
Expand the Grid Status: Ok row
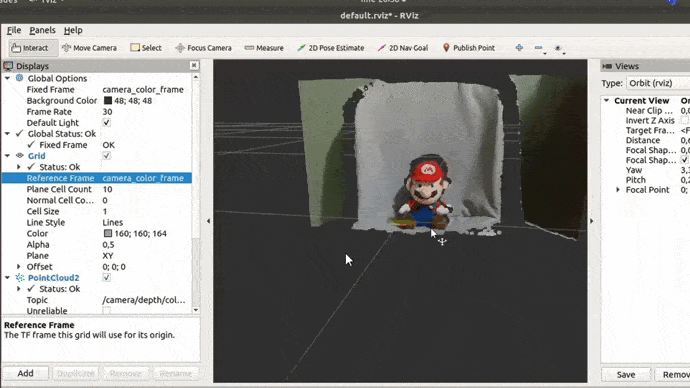coord(18,167)
